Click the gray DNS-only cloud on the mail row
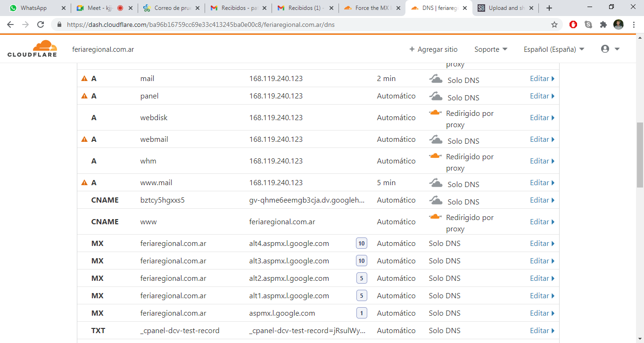This screenshot has width=644, height=343. tap(436, 79)
